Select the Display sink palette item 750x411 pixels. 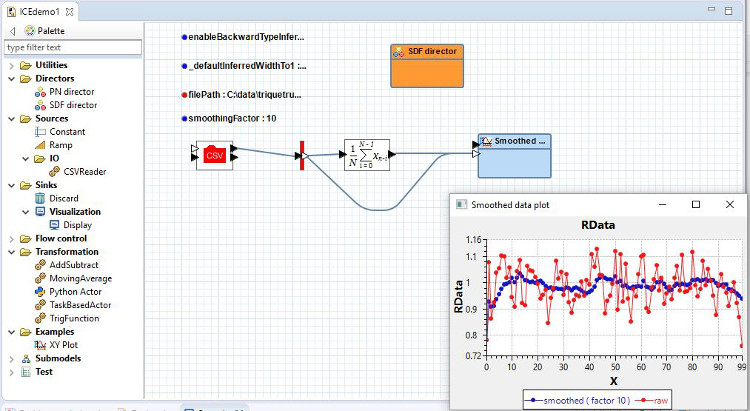pos(70,225)
